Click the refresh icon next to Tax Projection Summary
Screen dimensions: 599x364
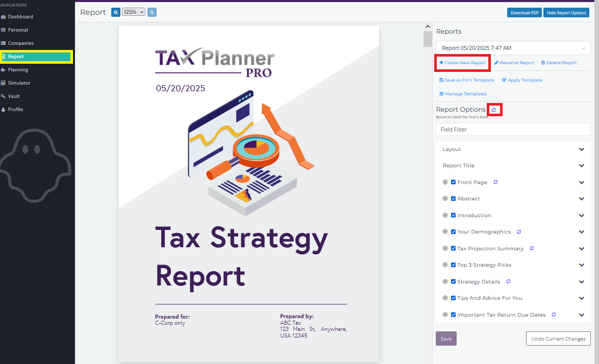pyautogui.click(x=532, y=248)
